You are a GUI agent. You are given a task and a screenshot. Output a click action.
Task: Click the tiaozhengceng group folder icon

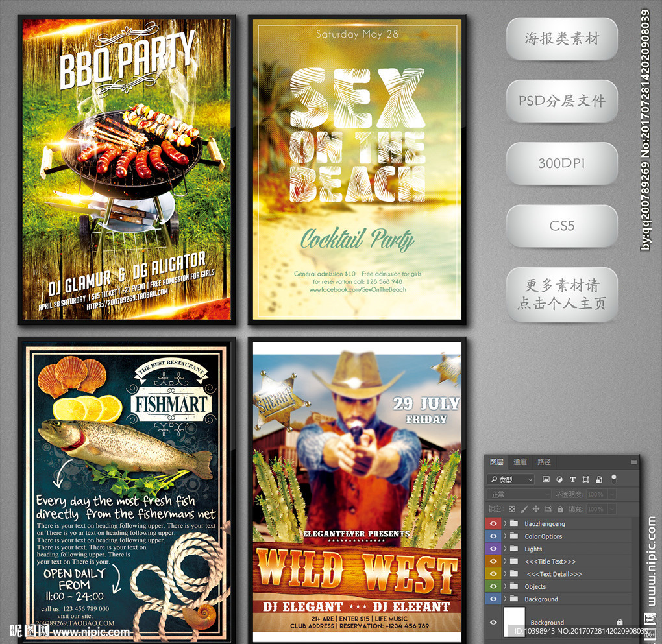tap(514, 524)
